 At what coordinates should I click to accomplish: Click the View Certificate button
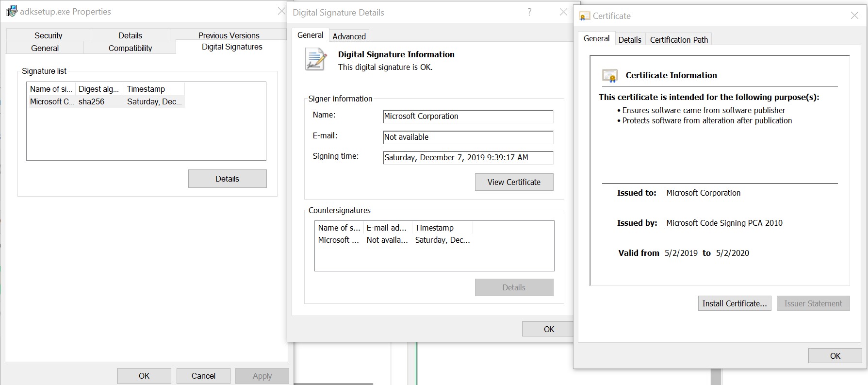click(514, 182)
